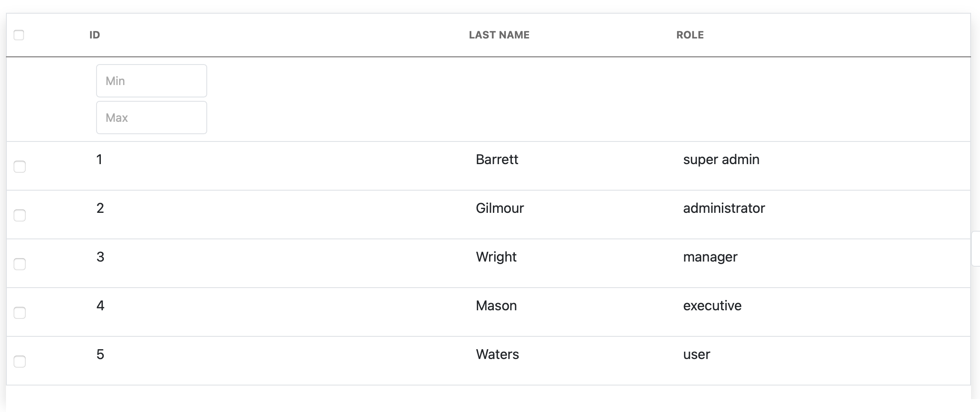Check the box for row 1 Barrett
Image resolution: width=980 pixels, height=412 pixels.
20,167
